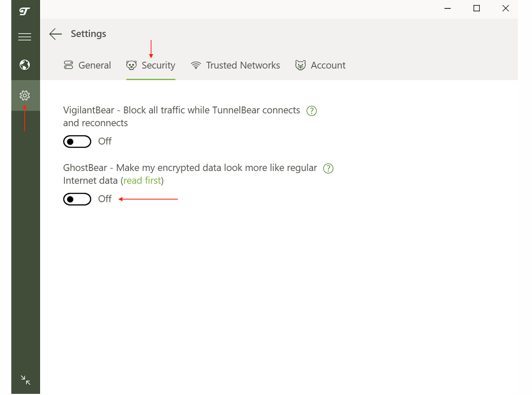Maximize the TunnelBear window
Screen dimensions: 532x395
(x=477, y=8)
